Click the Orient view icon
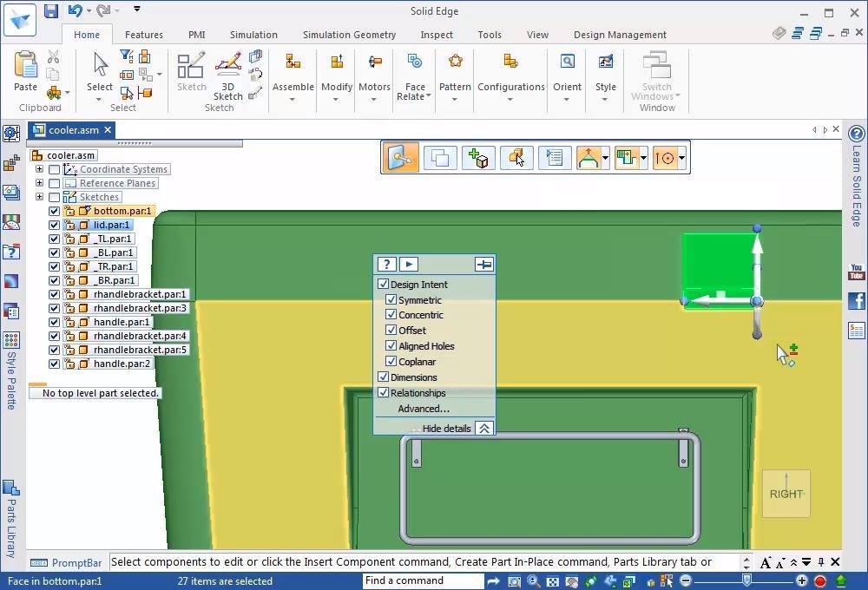Image resolution: width=868 pixels, height=590 pixels. tap(568, 61)
